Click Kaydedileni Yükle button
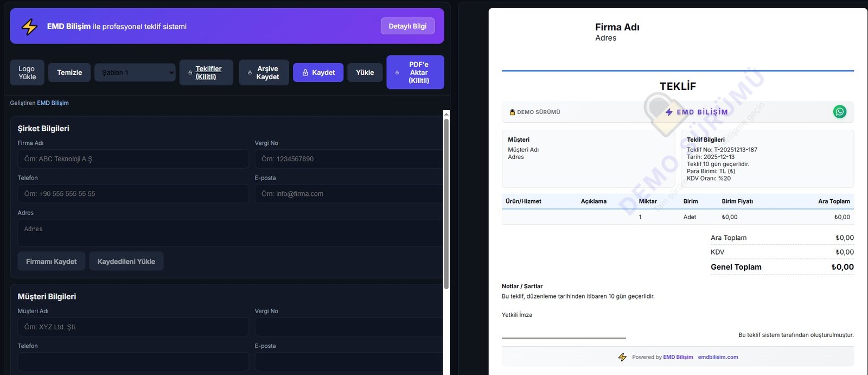Screen dimensions: 868x375 [x=126, y=262]
